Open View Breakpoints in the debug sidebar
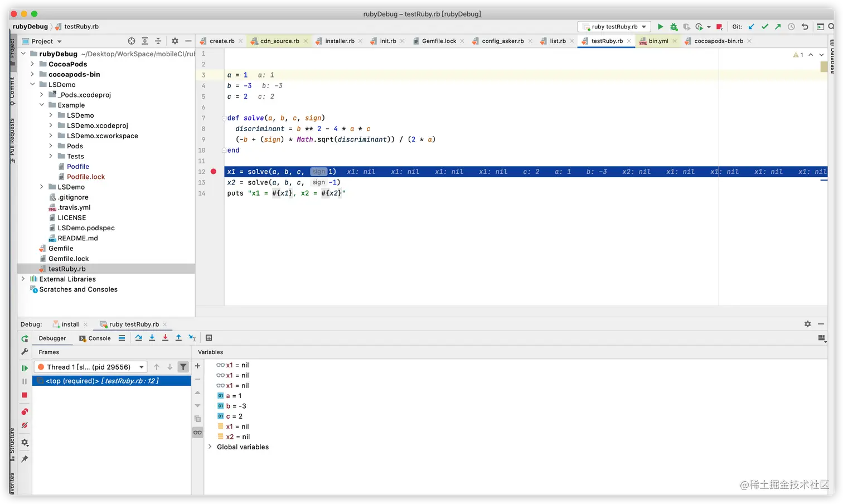 coord(25,412)
